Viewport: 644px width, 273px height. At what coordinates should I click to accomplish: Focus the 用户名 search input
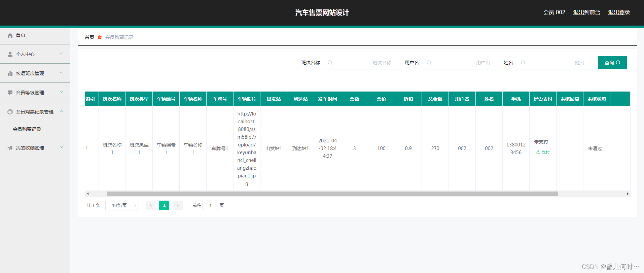point(462,63)
